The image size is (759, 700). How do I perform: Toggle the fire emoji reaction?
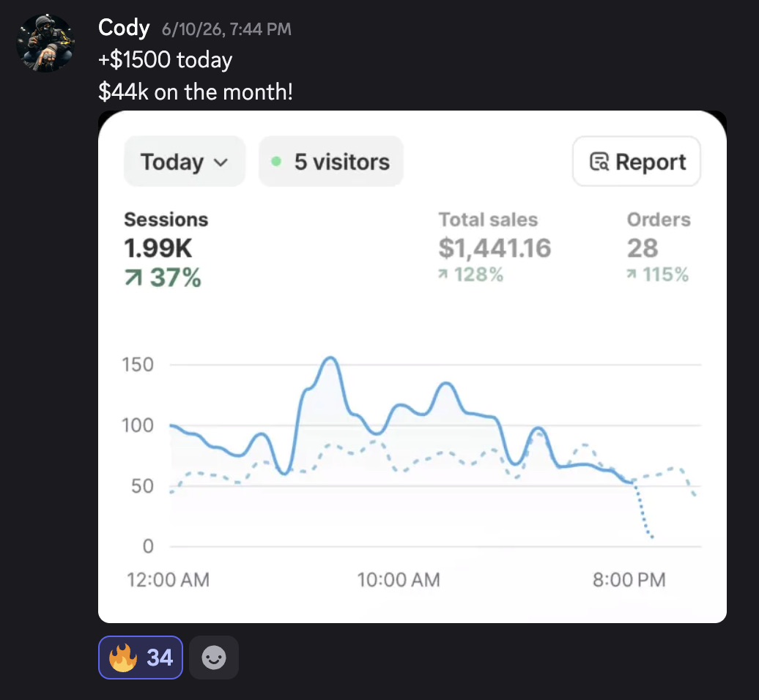[x=141, y=658]
